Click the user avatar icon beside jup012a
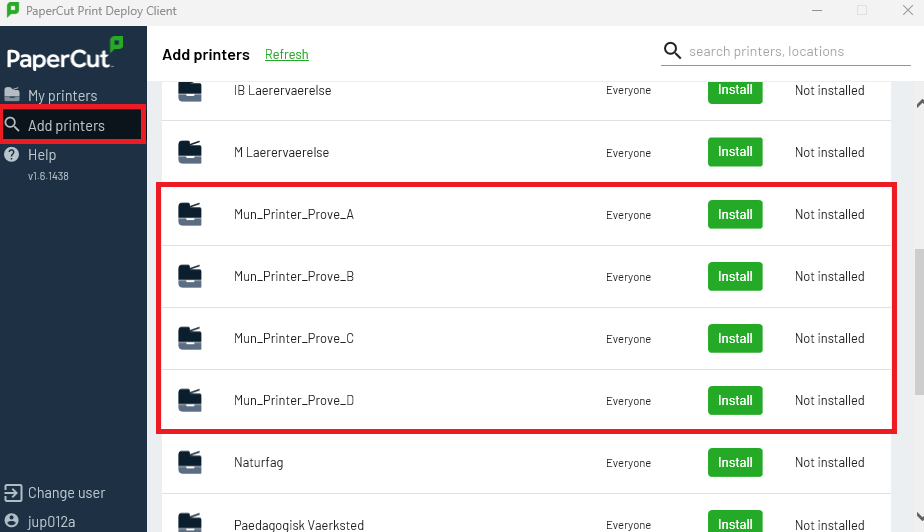This screenshot has height=532, width=924. [x=12, y=521]
